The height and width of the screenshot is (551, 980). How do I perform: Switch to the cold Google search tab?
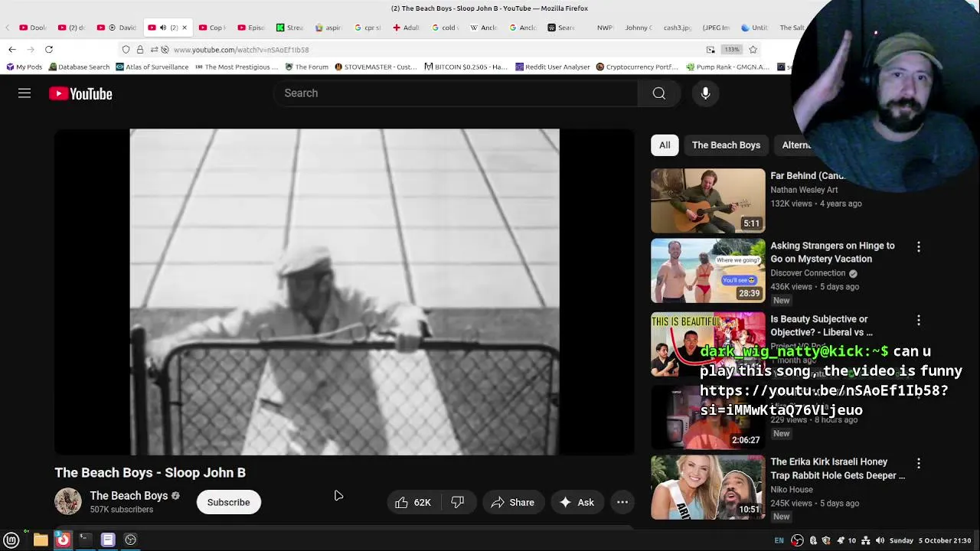click(445, 28)
